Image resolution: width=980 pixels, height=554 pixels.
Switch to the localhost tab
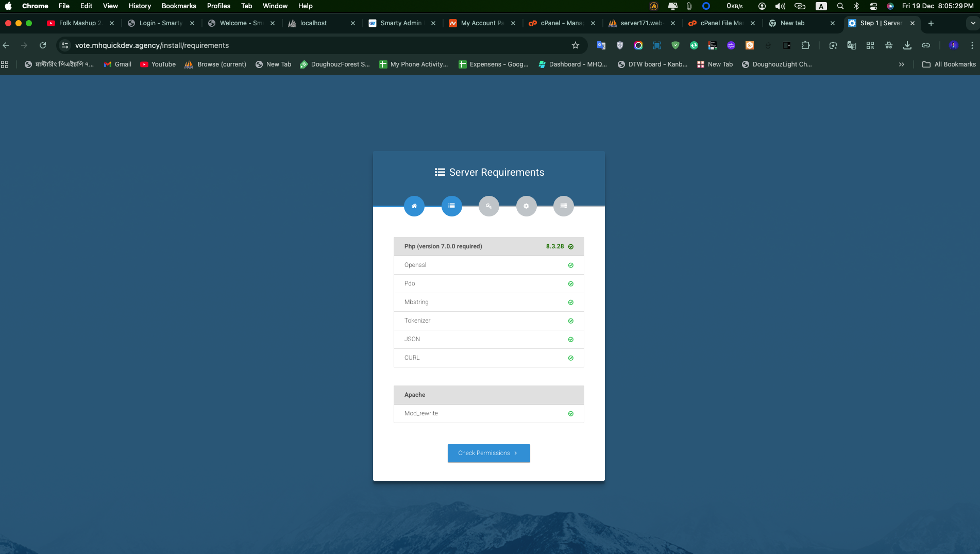313,23
